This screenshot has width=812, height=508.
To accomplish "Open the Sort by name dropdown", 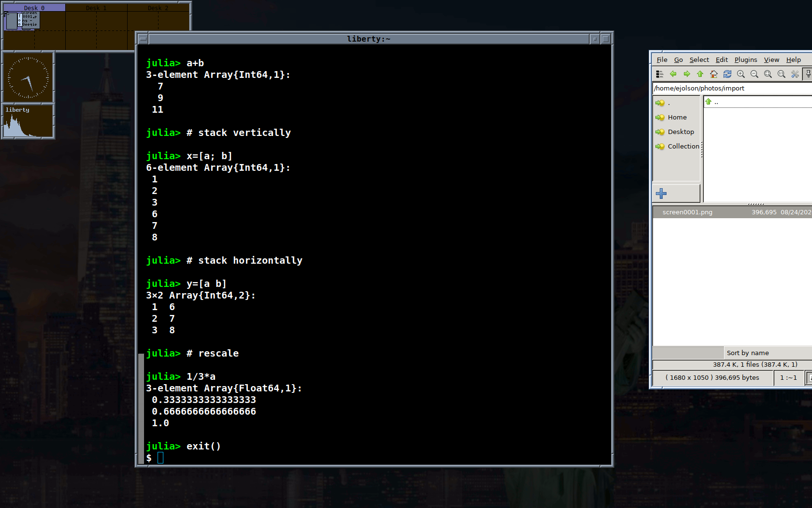I will click(748, 353).
